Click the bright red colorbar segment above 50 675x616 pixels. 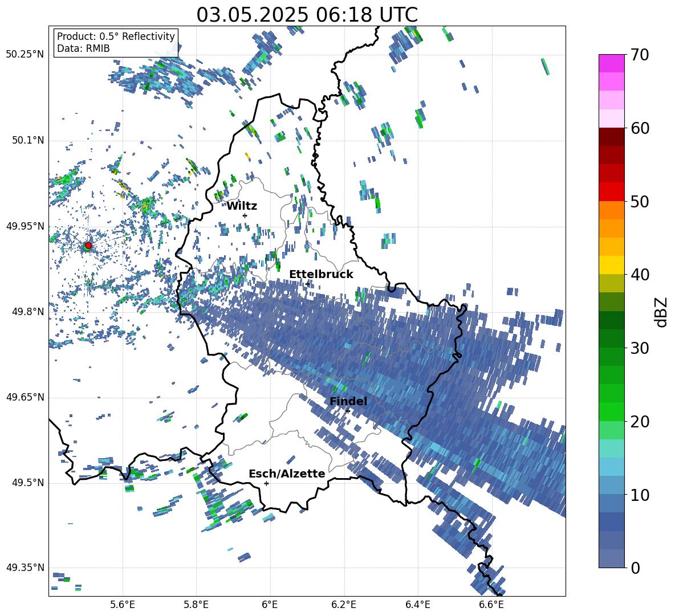611,192
